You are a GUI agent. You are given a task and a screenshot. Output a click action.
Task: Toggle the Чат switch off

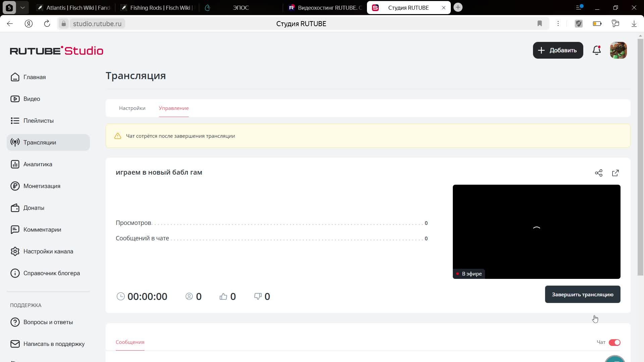[x=614, y=342]
